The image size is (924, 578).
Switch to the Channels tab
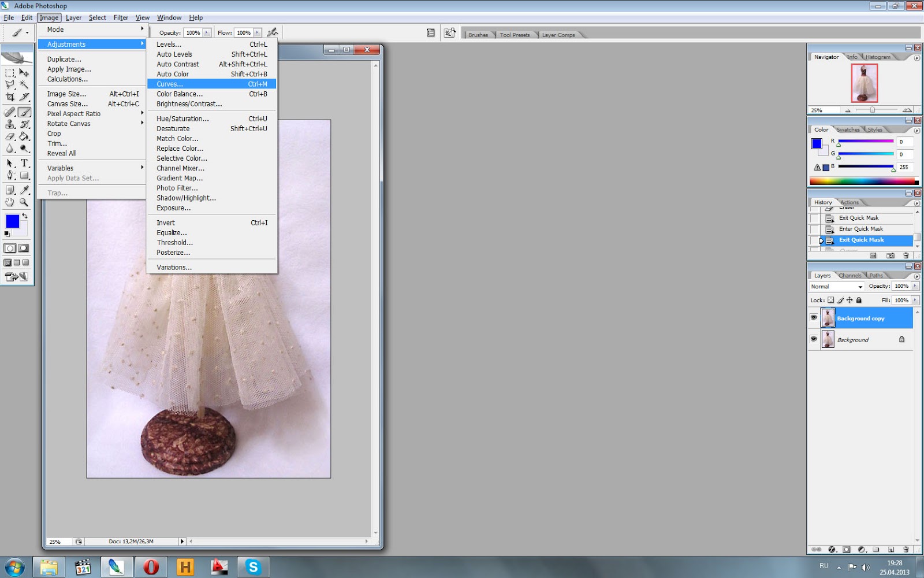point(850,276)
